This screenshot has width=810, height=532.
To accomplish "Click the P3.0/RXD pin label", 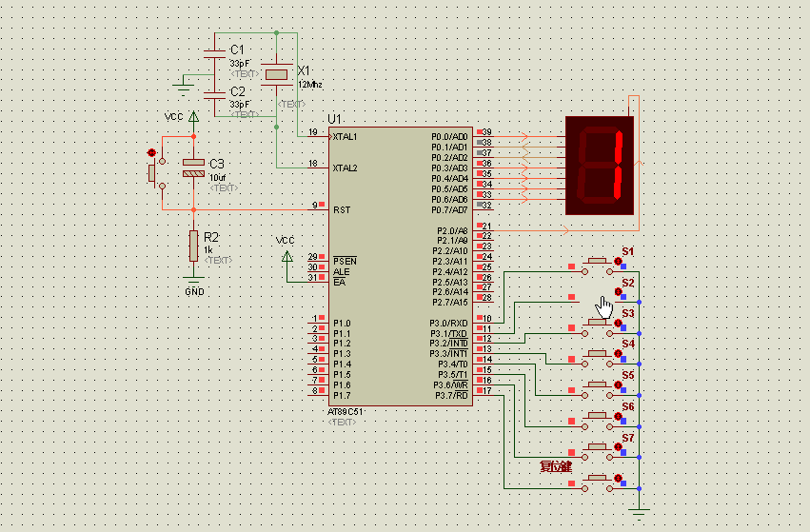I will [x=448, y=324].
